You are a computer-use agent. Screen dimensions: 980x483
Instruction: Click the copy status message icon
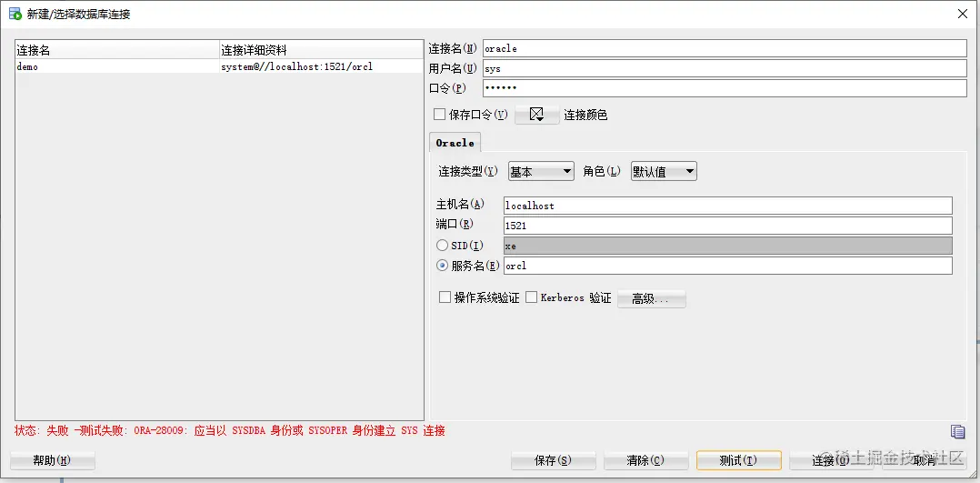click(x=957, y=431)
